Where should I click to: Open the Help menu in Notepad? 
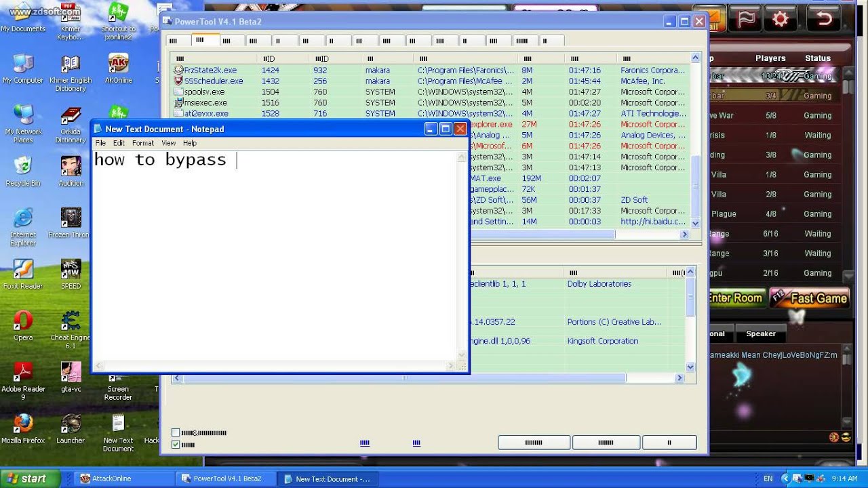click(x=190, y=143)
